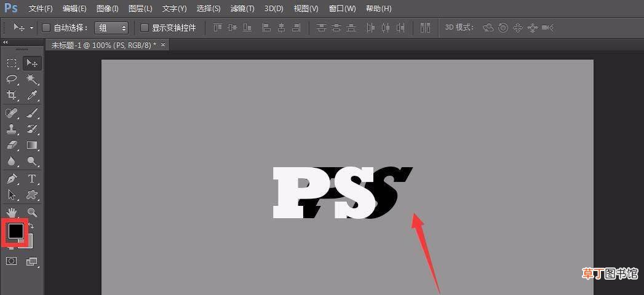This screenshot has height=295, width=644.
Task: Select the Zoom tool
Action: point(32,212)
